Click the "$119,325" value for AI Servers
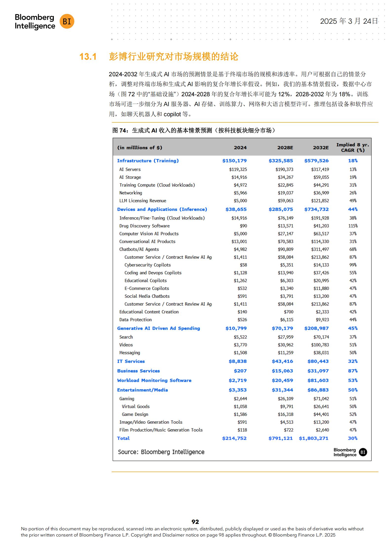The height and width of the screenshot is (554, 392). [238, 169]
